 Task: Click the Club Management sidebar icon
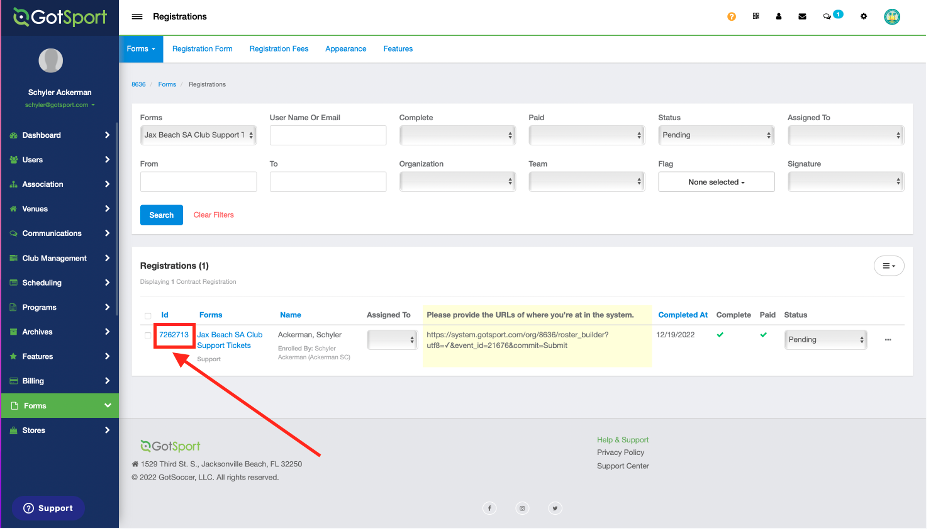[14, 258]
